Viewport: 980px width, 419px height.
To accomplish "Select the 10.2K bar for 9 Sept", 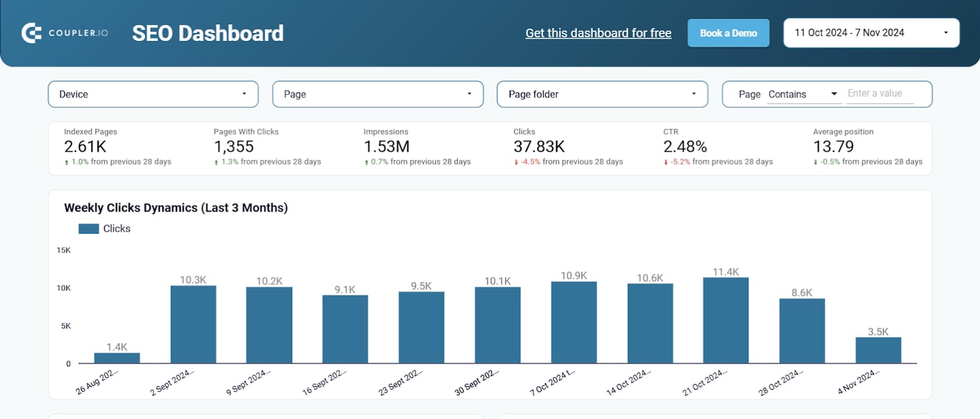I will [269, 325].
